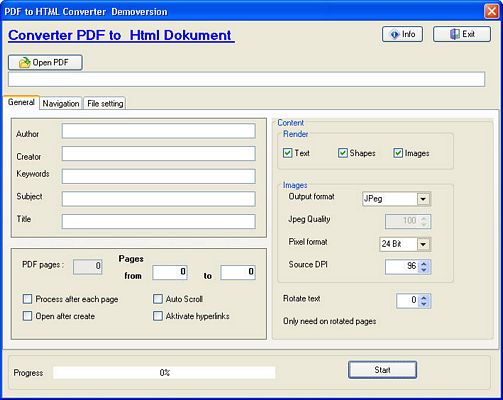
Task: Focus the Keywords text field
Action: pyautogui.click(x=159, y=176)
